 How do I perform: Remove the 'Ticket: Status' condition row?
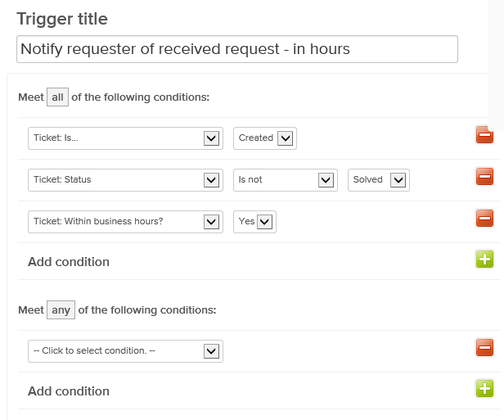(x=484, y=177)
